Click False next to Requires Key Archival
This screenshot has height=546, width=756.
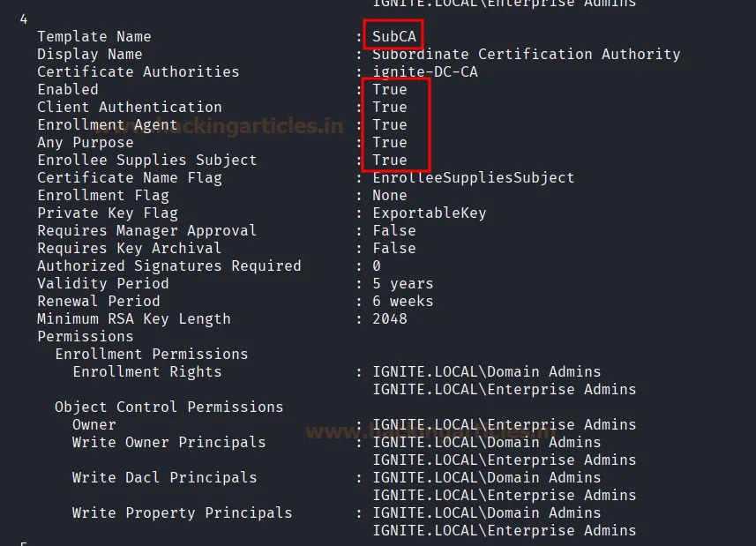(393, 248)
